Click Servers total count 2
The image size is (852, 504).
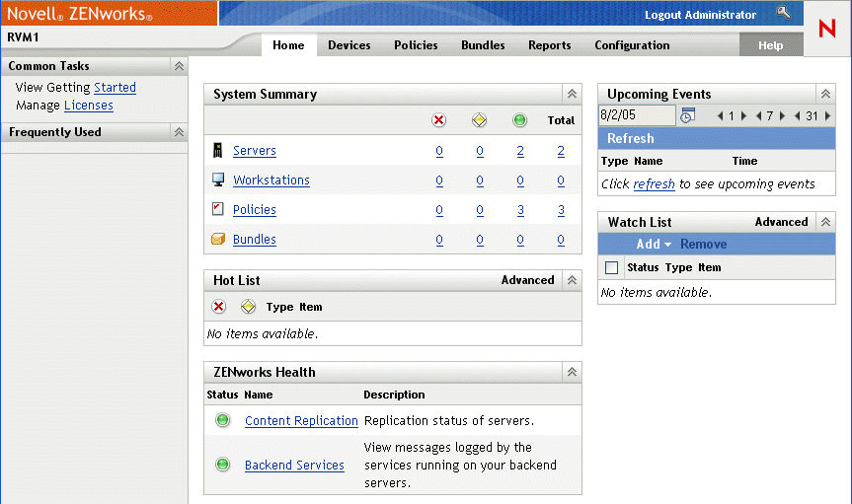(561, 151)
